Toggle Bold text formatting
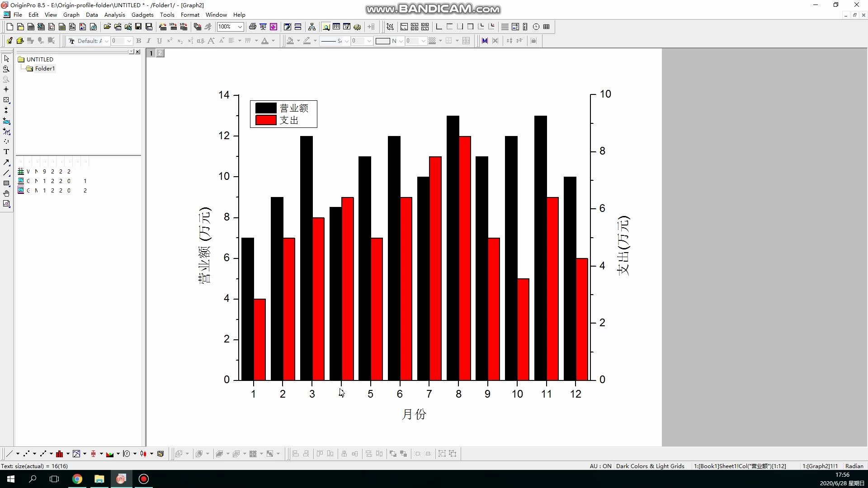 [x=139, y=41]
